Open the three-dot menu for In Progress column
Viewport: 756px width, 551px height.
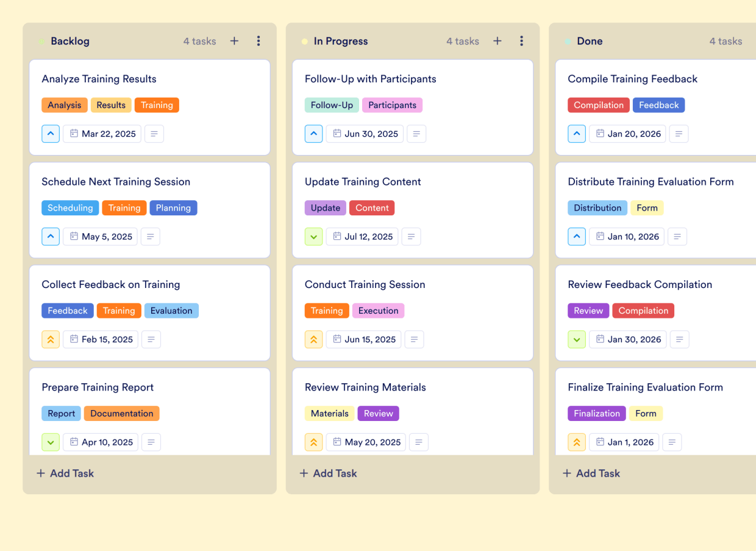click(522, 41)
